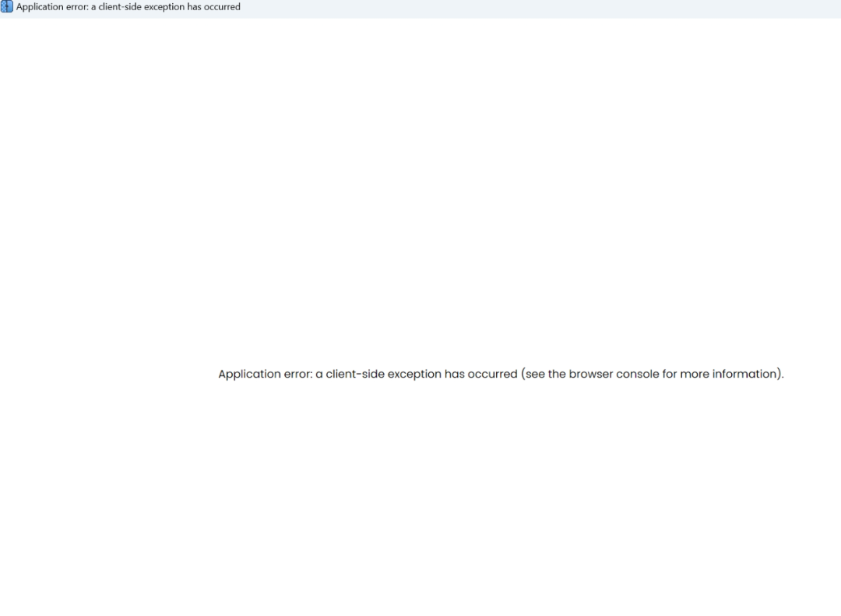Click 'client-side' in the page error message

tap(355, 374)
